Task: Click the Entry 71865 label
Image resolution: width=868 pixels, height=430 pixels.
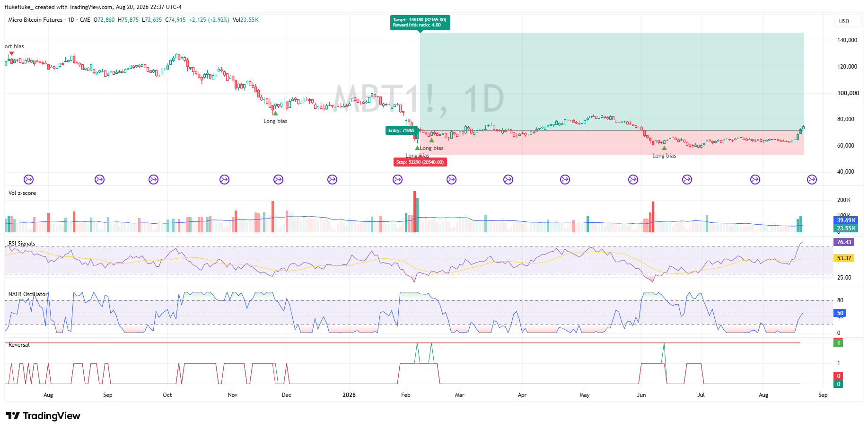Action: point(401,131)
